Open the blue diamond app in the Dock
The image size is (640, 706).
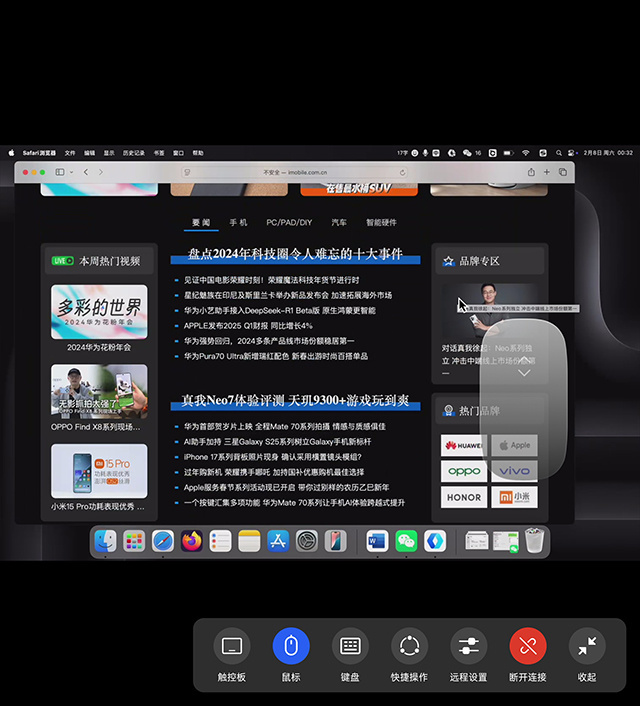pos(435,541)
